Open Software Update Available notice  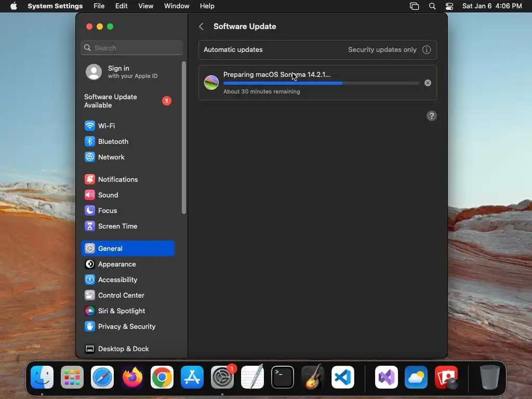point(128,101)
